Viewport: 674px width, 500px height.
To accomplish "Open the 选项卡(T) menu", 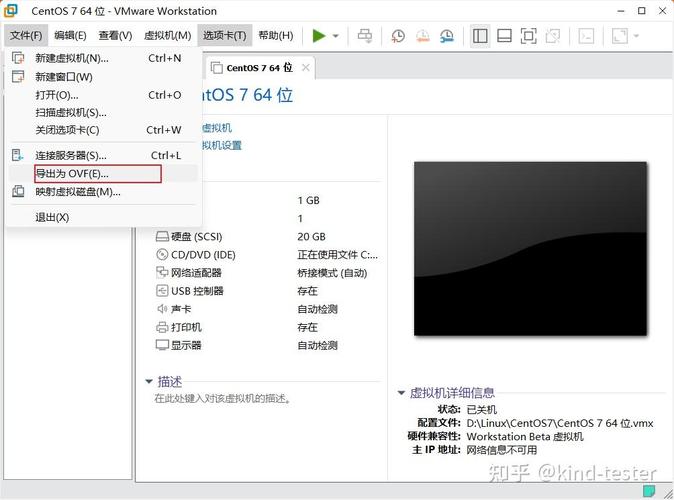I will pyautogui.click(x=224, y=35).
